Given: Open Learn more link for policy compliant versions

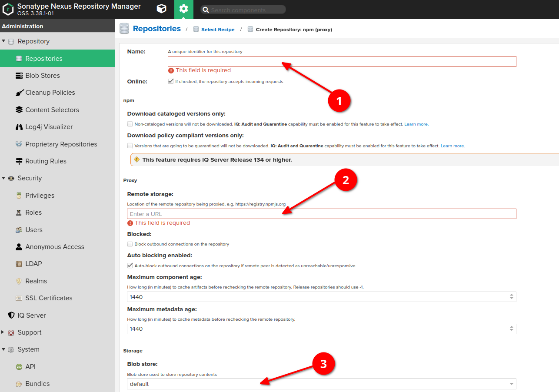Looking at the screenshot, I should tap(453, 146).
